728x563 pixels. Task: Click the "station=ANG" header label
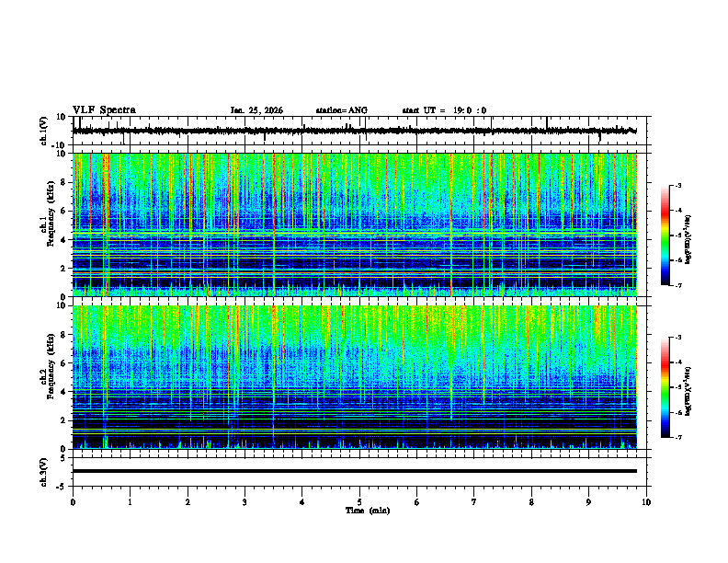tap(341, 110)
